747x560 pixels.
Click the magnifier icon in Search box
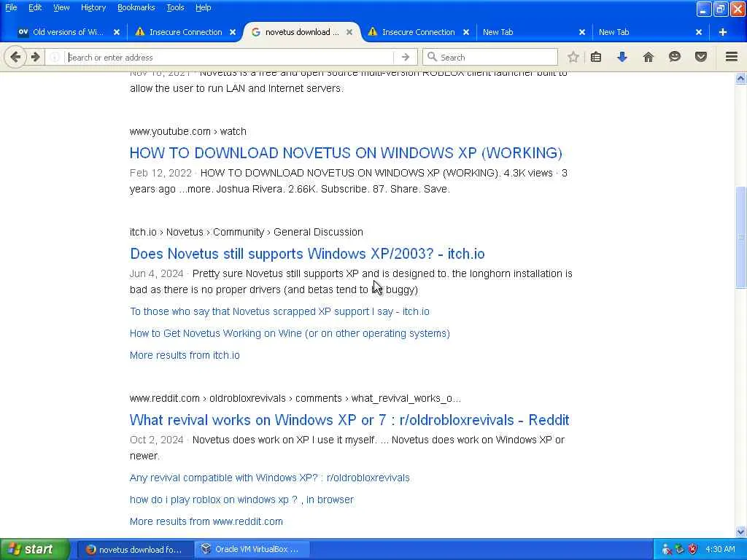432,57
